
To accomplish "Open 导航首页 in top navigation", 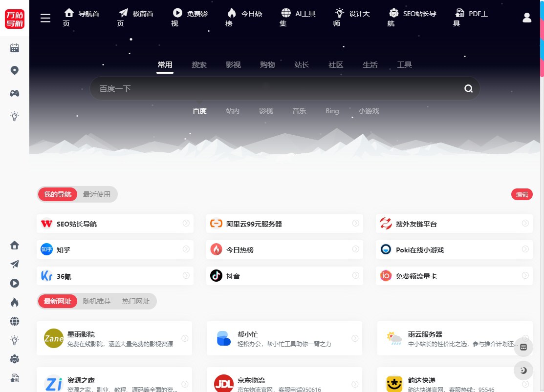I will [x=81, y=18].
